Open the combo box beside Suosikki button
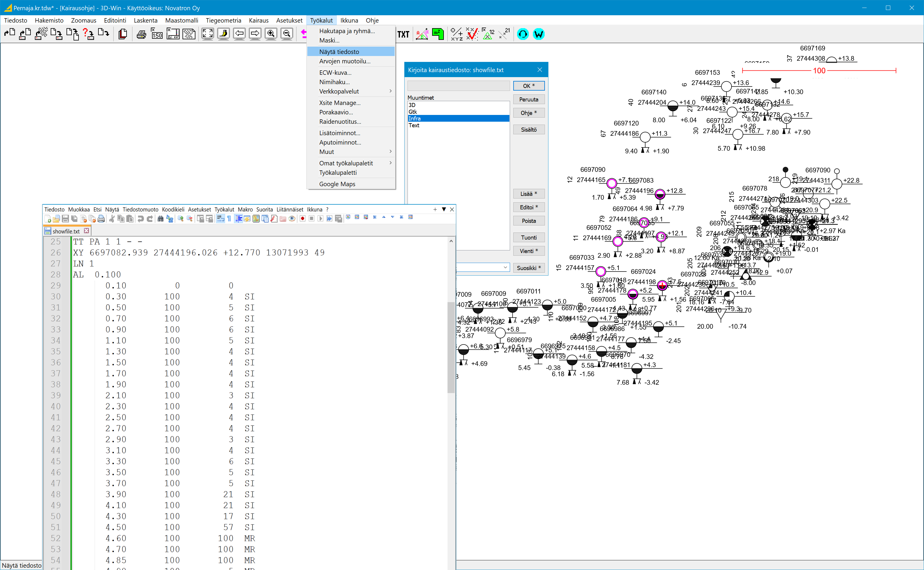924x570 pixels. click(505, 268)
